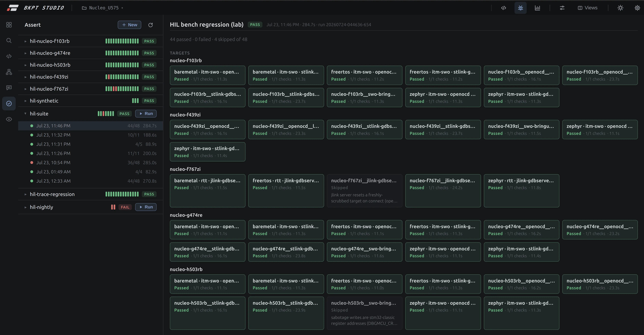644x335 pixels.
Task: Expand the hil-nucleo-f103rb suite
Action: (x=26, y=41)
